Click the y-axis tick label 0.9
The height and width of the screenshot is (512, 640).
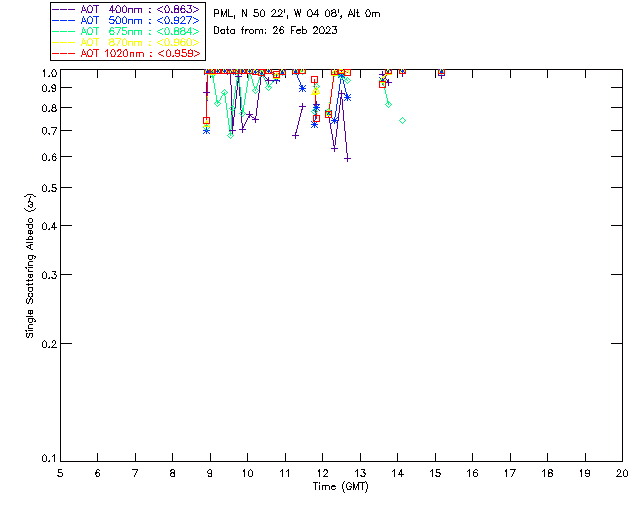[49, 88]
